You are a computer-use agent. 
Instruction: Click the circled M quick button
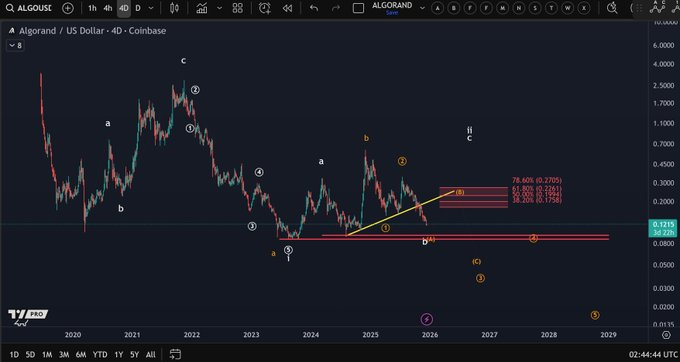click(503, 8)
